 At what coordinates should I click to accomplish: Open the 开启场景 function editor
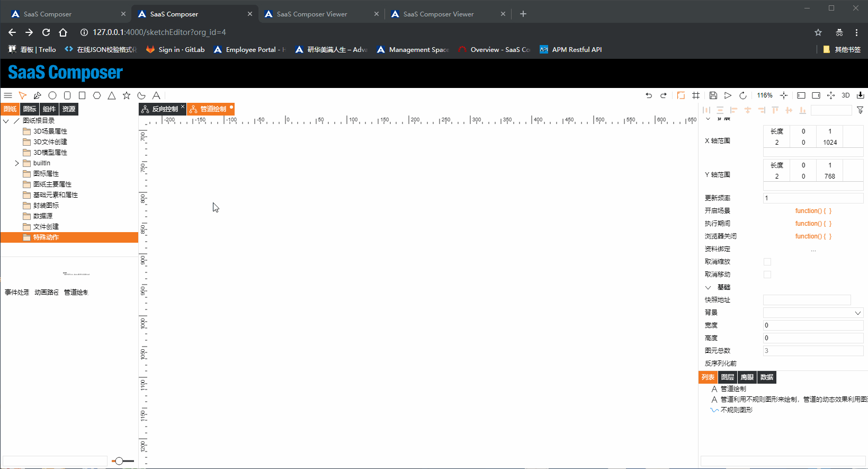pyautogui.click(x=813, y=211)
